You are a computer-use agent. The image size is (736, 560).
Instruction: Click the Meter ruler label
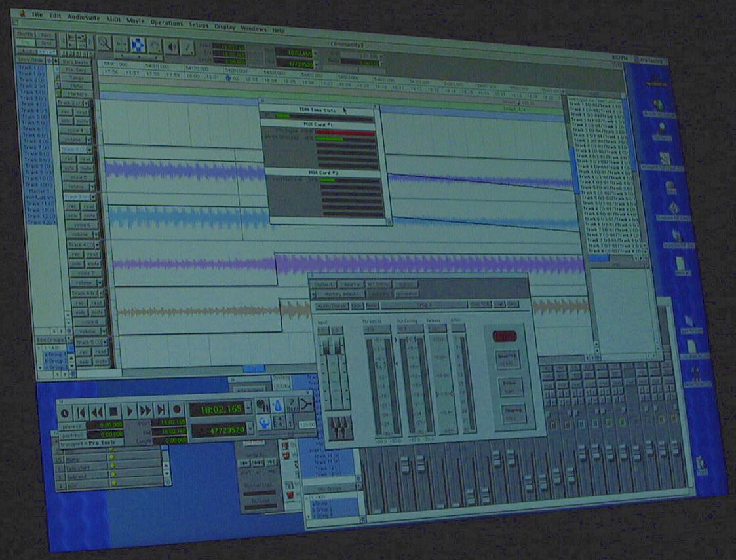[77, 86]
